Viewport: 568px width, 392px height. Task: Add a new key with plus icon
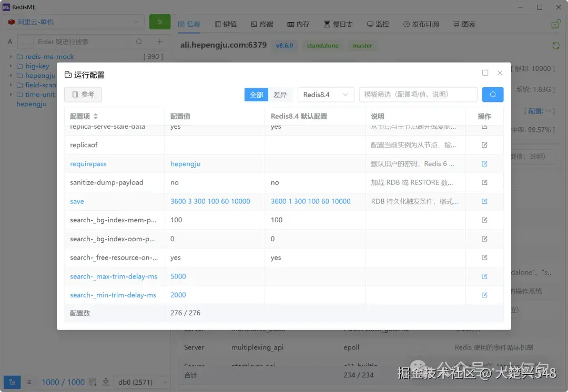point(160,42)
